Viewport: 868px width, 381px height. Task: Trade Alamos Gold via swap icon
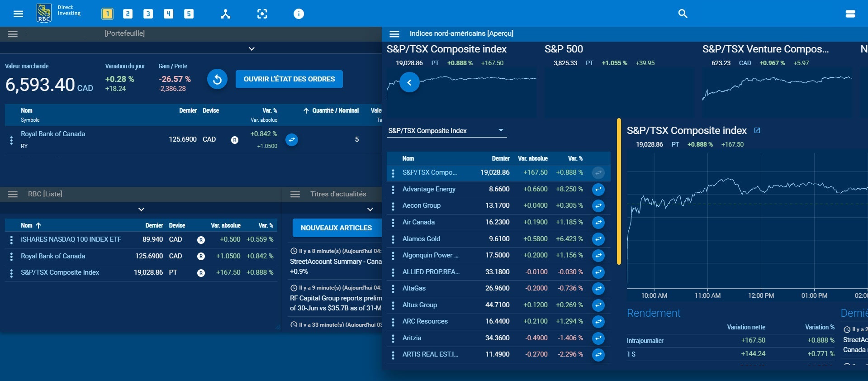598,239
